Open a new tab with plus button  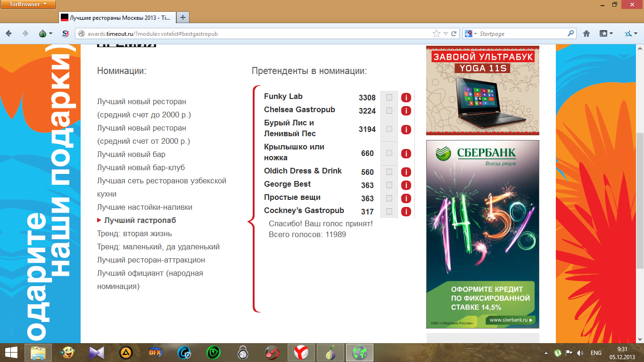pyautogui.click(x=182, y=17)
